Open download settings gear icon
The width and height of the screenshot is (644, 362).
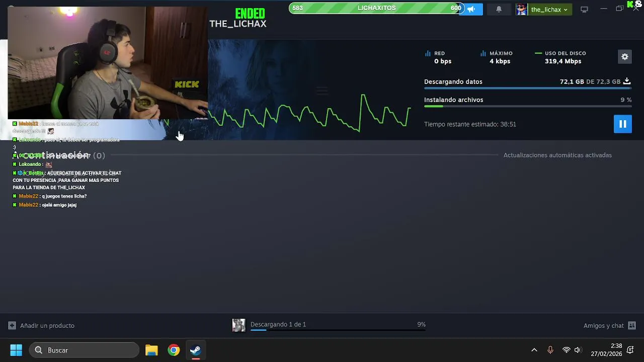point(624,57)
